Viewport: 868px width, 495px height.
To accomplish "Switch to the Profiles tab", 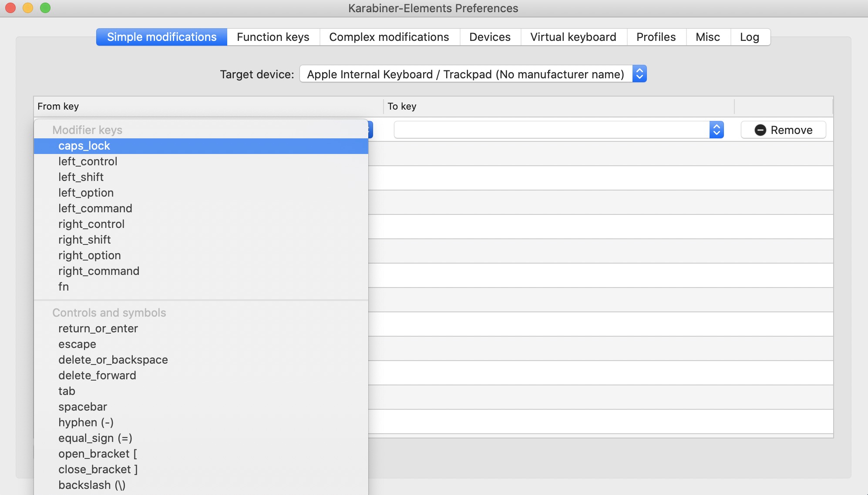I will (656, 37).
